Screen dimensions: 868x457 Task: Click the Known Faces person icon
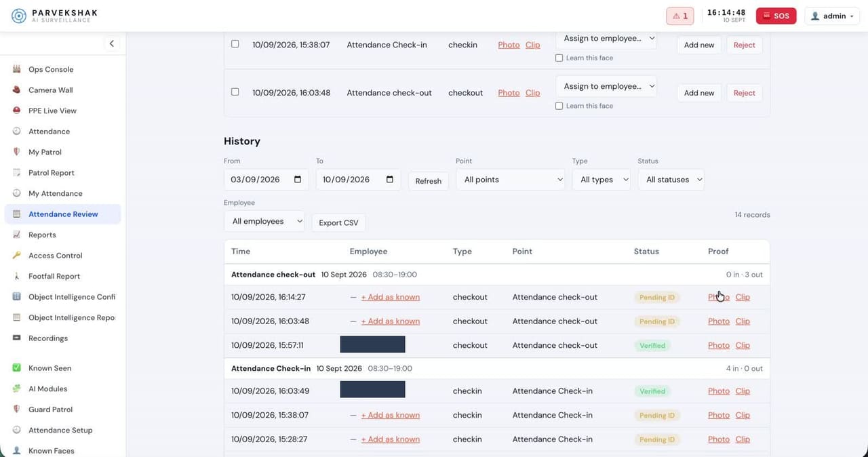click(16, 450)
